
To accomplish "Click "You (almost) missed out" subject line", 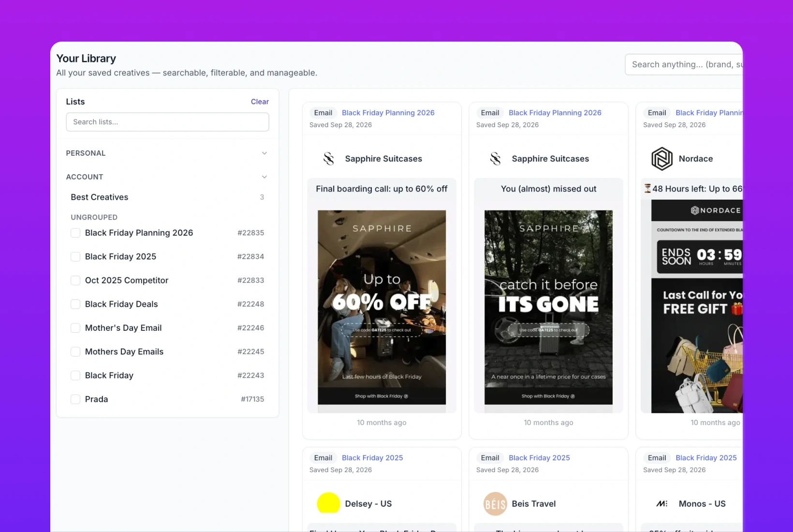I will pyautogui.click(x=548, y=189).
